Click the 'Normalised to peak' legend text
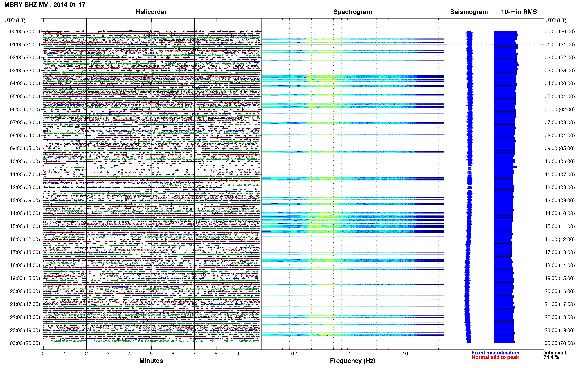588x368 pixels. tap(495, 357)
